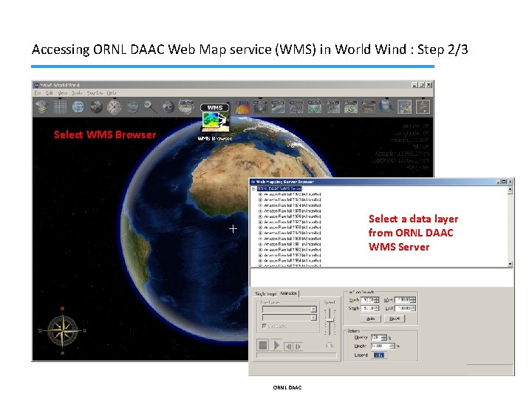Click the compass rose in World Wind
This screenshot has width=532, height=399.
pyautogui.click(x=62, y=330)
